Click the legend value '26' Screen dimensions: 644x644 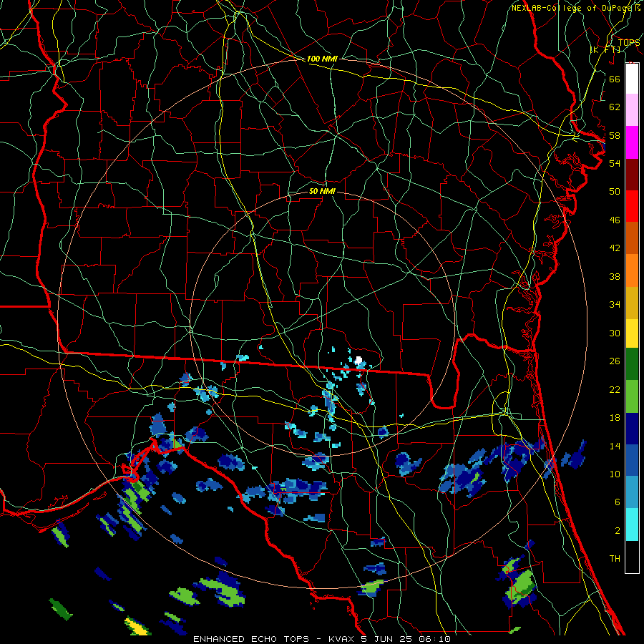click(615, 361)
